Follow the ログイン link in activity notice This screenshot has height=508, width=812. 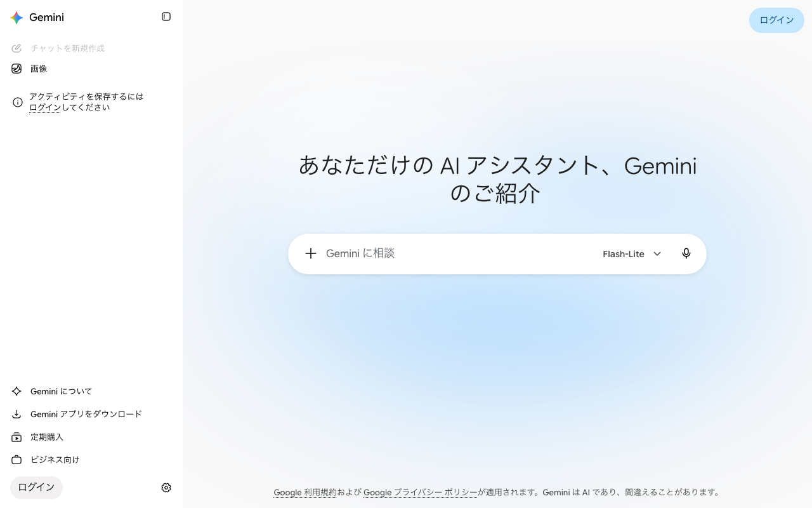coord(45,108)
